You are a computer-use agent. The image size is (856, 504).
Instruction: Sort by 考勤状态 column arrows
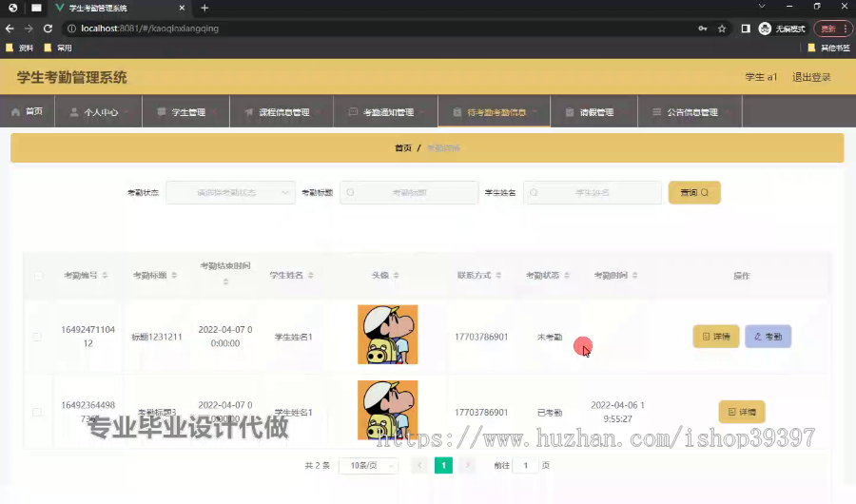567,275
